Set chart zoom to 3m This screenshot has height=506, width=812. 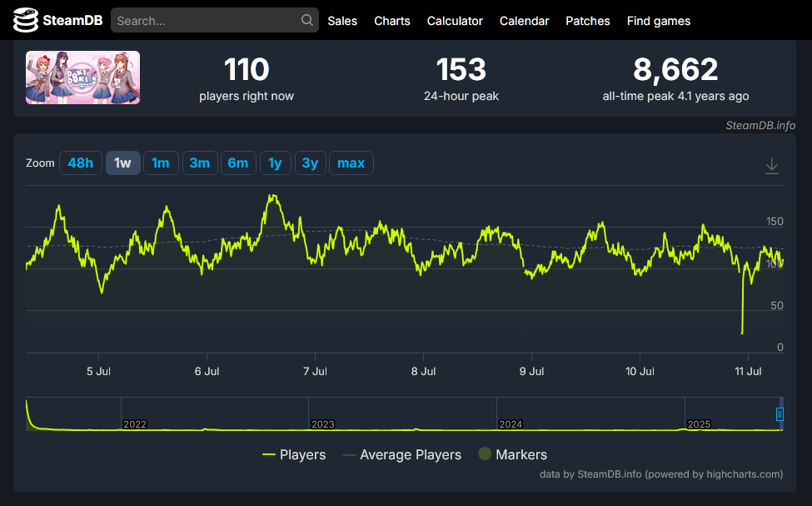(x=199, y=163)
